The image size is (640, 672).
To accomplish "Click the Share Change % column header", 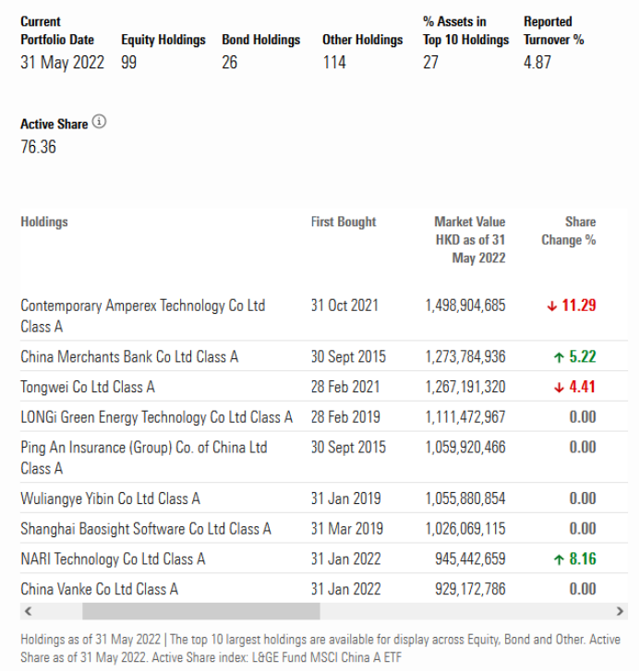I will 570,231.
